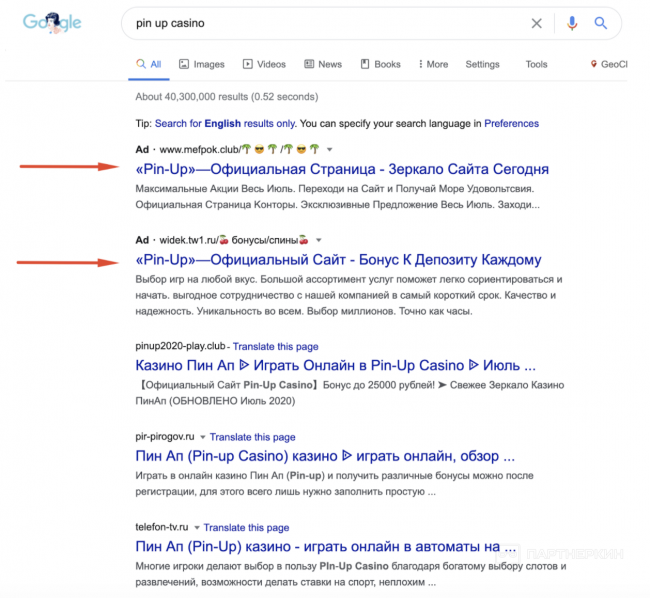Expand the More menu
Screen dimensions: 650x598
[432, 64]
